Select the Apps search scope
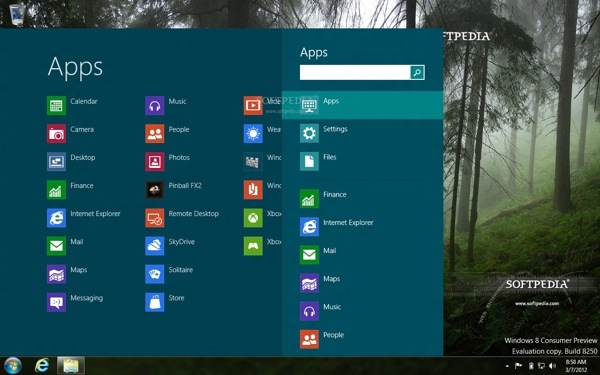Viewport: 600px width, 375px height. (362, 105)
